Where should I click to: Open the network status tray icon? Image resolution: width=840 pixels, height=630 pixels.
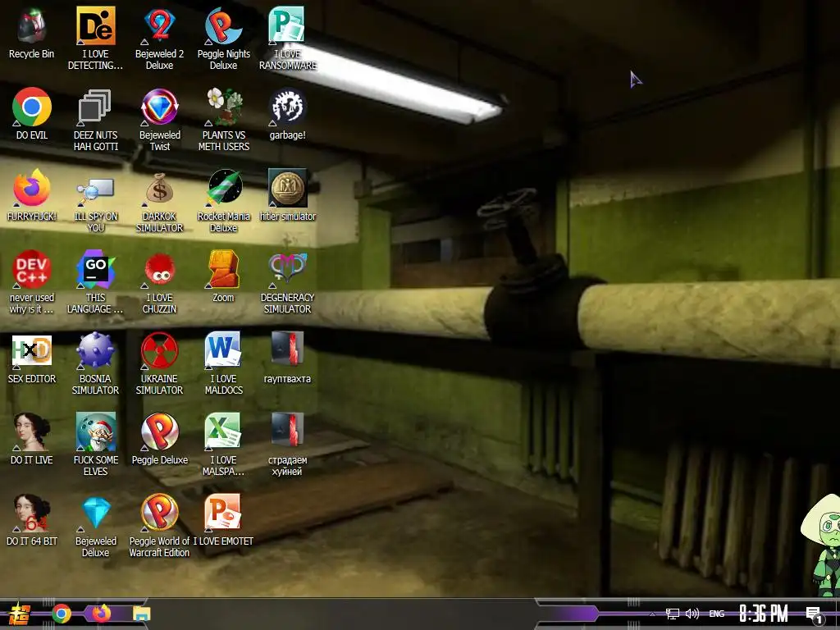point(673,614)
